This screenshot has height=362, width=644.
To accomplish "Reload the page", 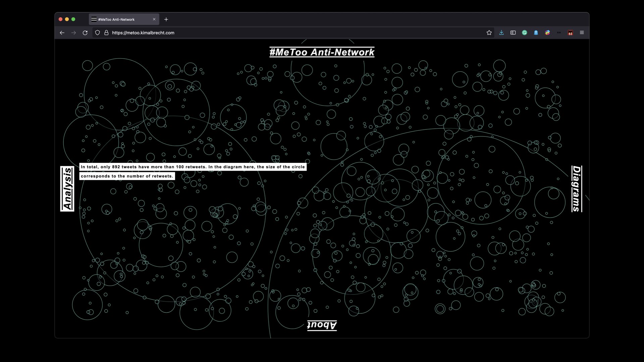I will point(85,33).
